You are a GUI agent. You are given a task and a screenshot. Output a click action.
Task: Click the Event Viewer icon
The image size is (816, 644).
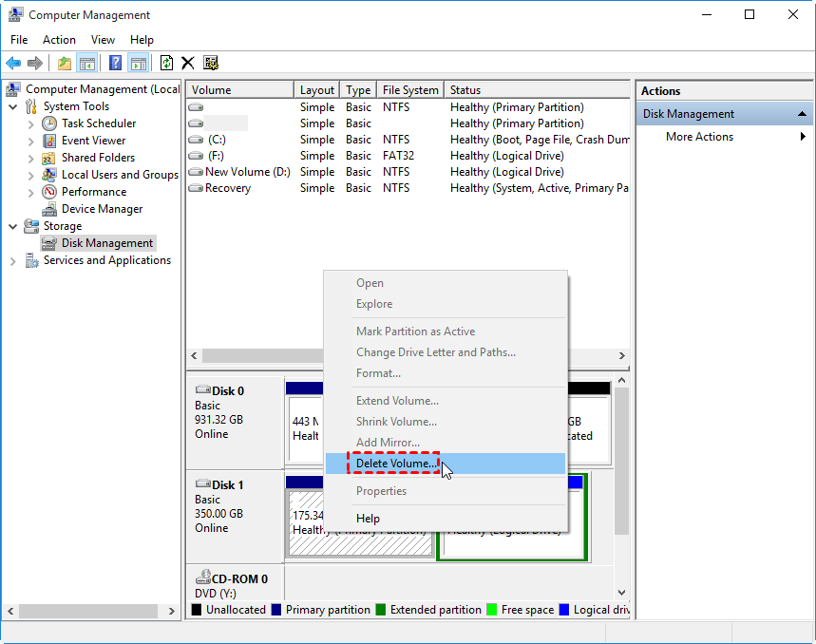(49, 141)
